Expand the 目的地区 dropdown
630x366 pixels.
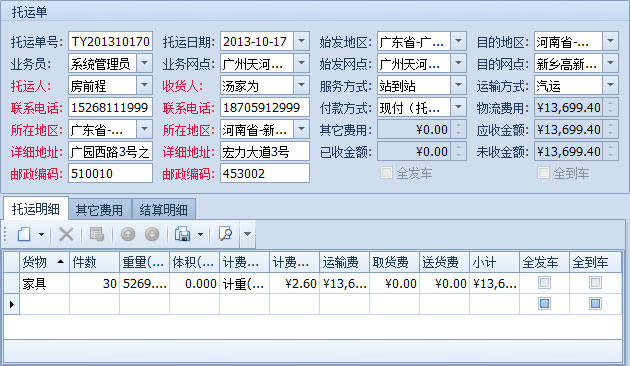(610, 41)
